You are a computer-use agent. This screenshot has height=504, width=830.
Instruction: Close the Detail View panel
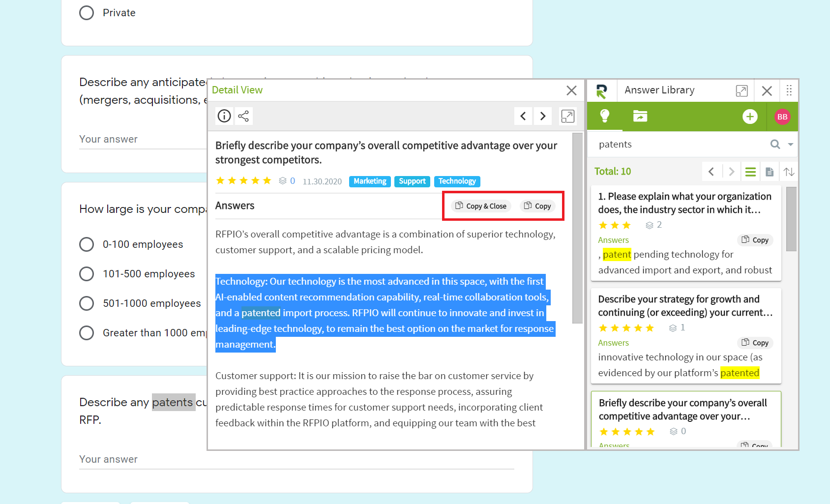click(571, 90)
